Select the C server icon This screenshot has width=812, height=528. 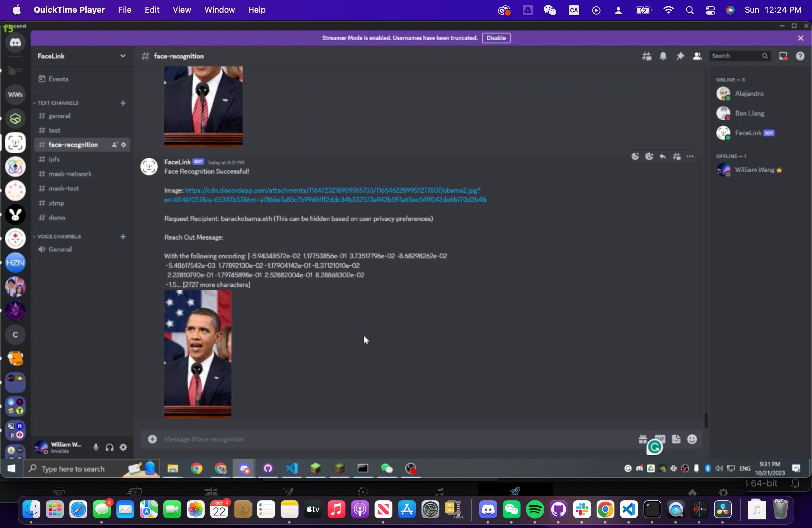[x=15, y=335]
